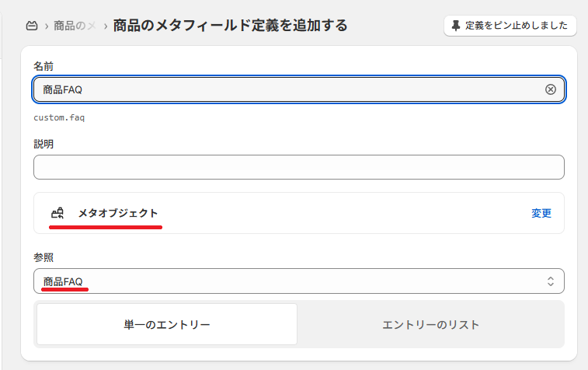Viewport: 588px width, 370px height.
Task: Click 変更 to change the field type
Action: (541, 213)
